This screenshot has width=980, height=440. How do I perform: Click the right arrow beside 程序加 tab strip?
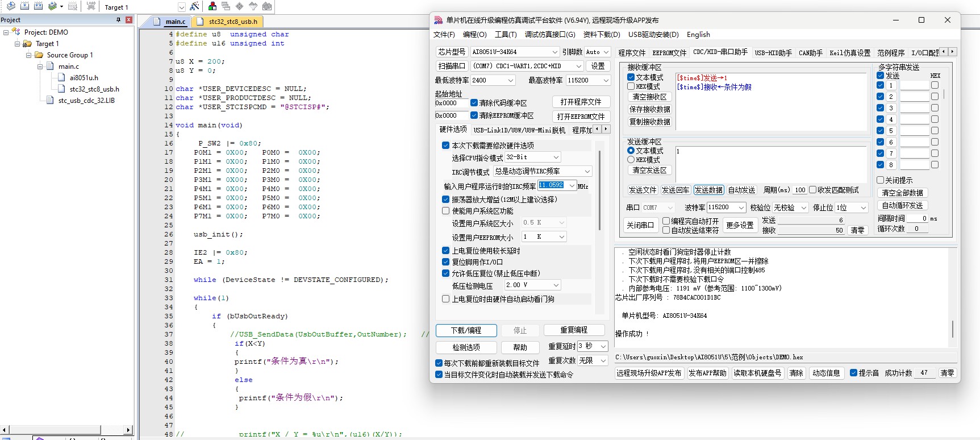(606, 129)
